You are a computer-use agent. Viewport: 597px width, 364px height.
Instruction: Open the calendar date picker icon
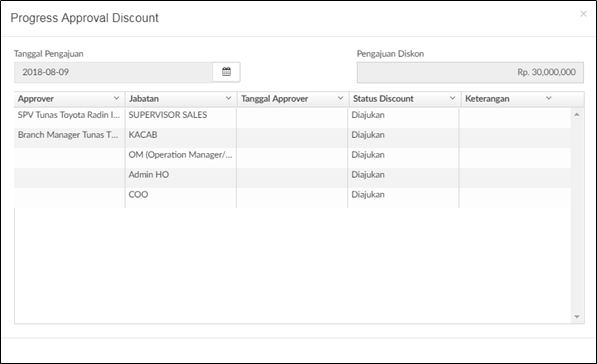point(226,72)
